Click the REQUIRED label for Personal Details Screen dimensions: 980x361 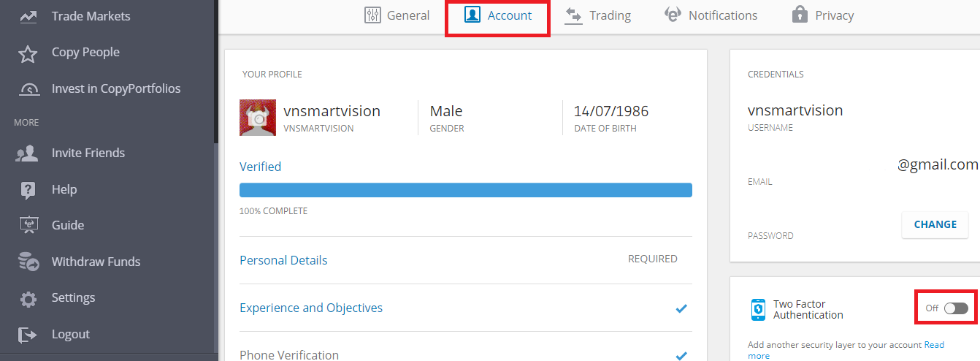pyautogui.click(x=653, y=259)
